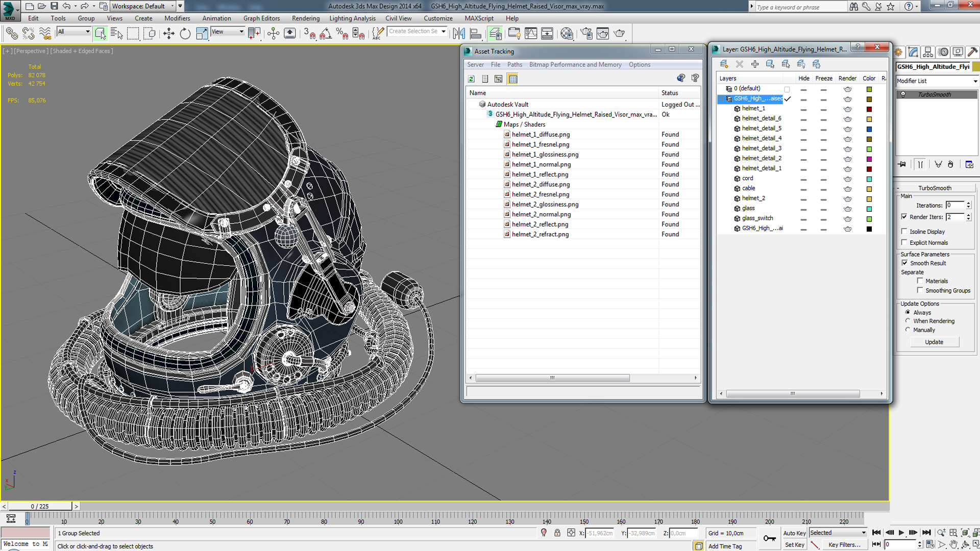Enable Isoline Display checkbox
980x551 pixels.
pos(904,231)
